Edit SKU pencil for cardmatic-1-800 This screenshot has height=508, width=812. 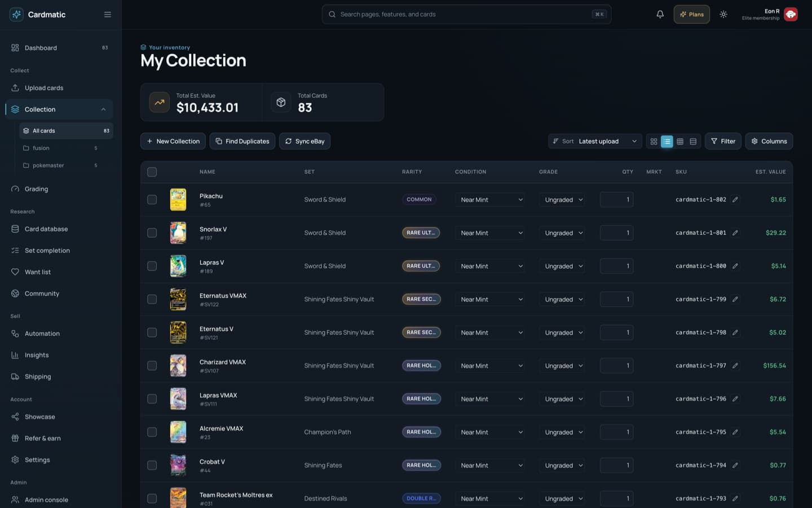click(735, 266)
